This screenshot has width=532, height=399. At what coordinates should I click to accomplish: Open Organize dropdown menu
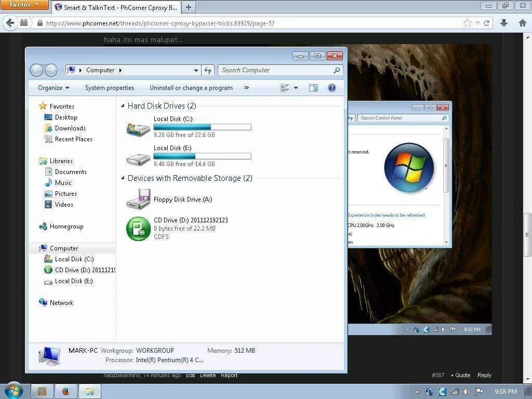[x=54, y=88]
